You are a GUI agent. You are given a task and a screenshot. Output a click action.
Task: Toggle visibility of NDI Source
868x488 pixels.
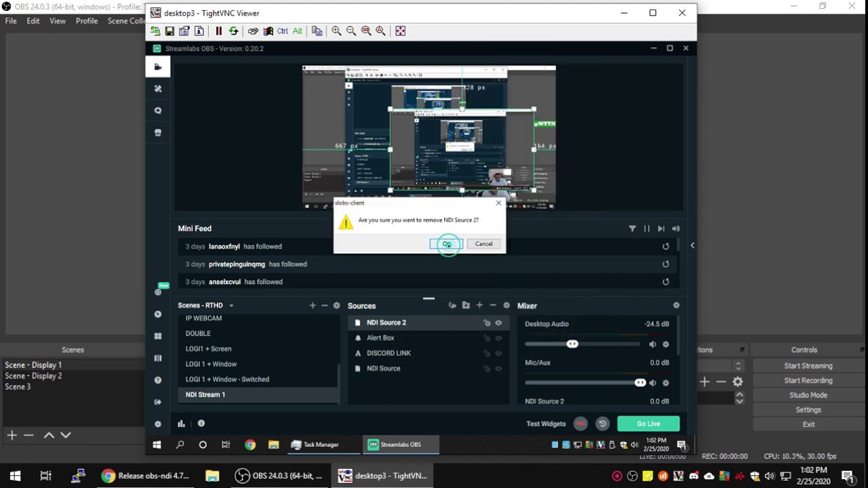coord(498,369)
